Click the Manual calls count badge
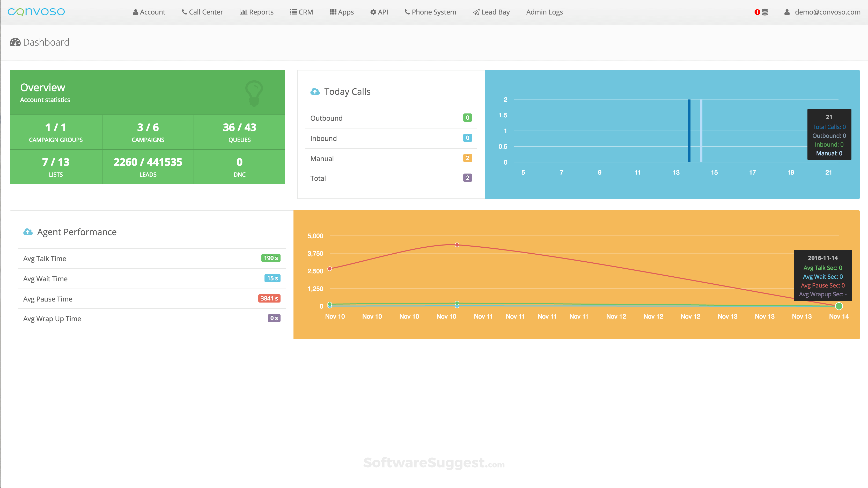The image size is (868, 488). pyautogui.click(x=467, y=158)
